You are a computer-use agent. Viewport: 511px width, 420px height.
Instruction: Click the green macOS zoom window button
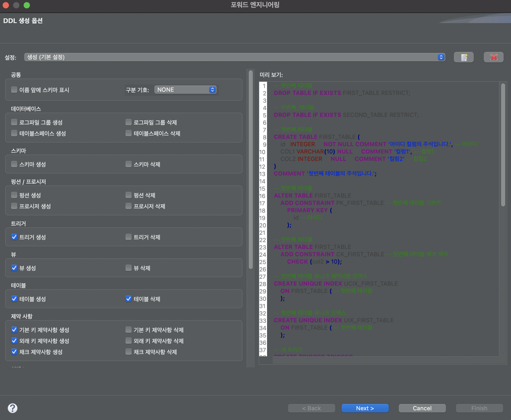[x=27, y=5]
